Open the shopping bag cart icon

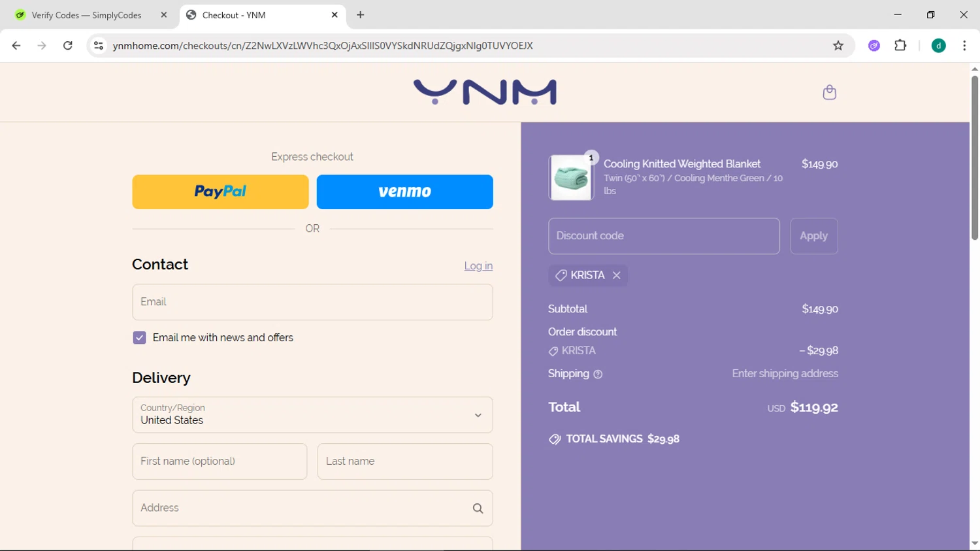point(829,92)
